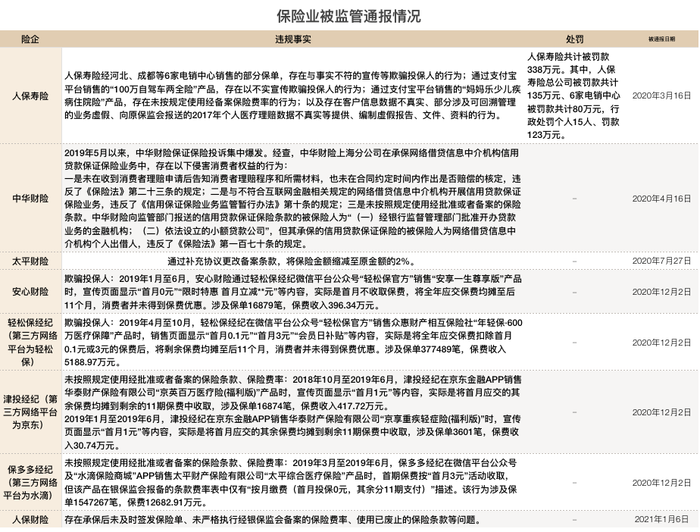Click the 违规事实 column header
Viewport: 700px width, 532px height.
293,39
